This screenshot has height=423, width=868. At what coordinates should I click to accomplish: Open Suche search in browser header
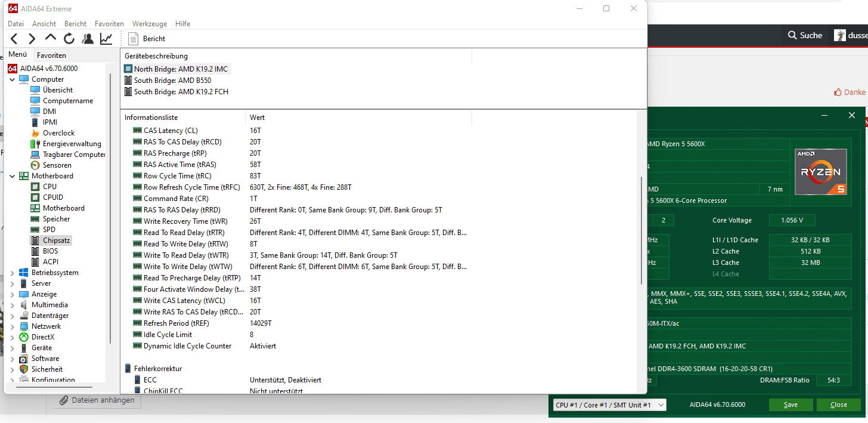805,35
